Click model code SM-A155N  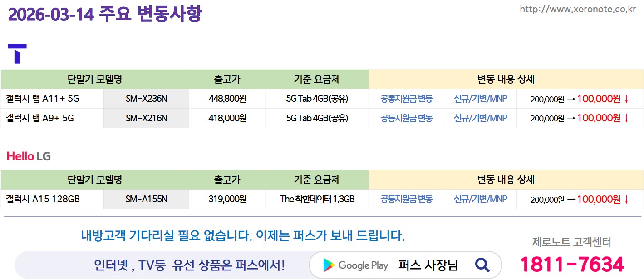[146, 199]
